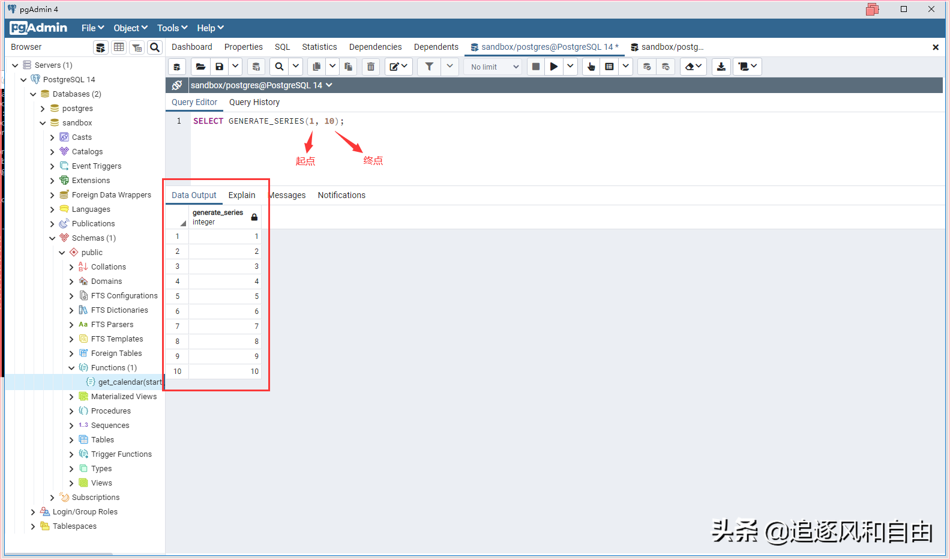
Task: Open the File menu
Action: click(x=92, y=28)
